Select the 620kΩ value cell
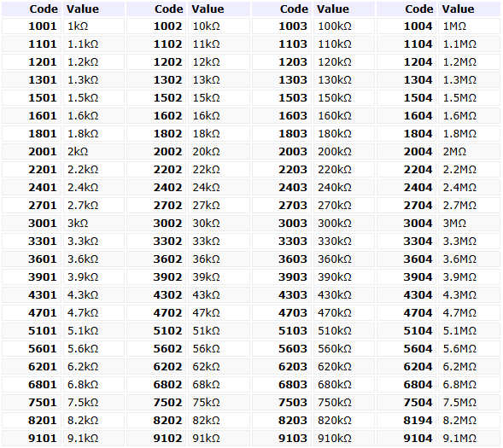The height and width of the screenshot is (448, 503). 344,367
